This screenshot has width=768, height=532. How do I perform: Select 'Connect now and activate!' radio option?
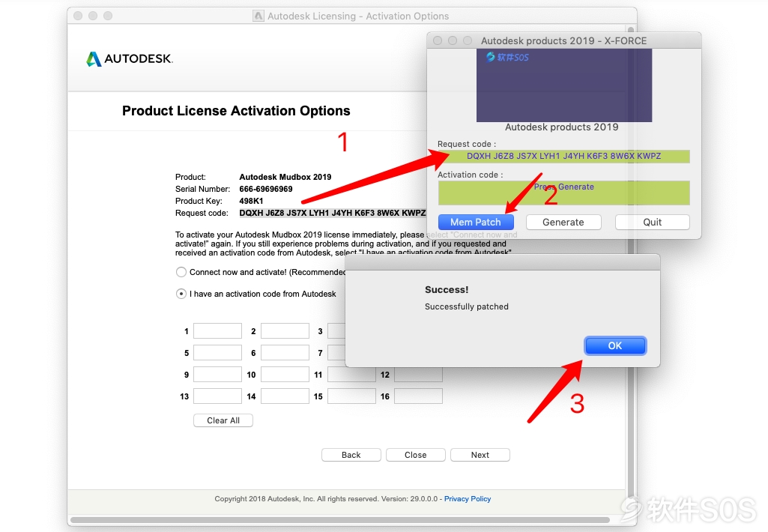[181, 272]
